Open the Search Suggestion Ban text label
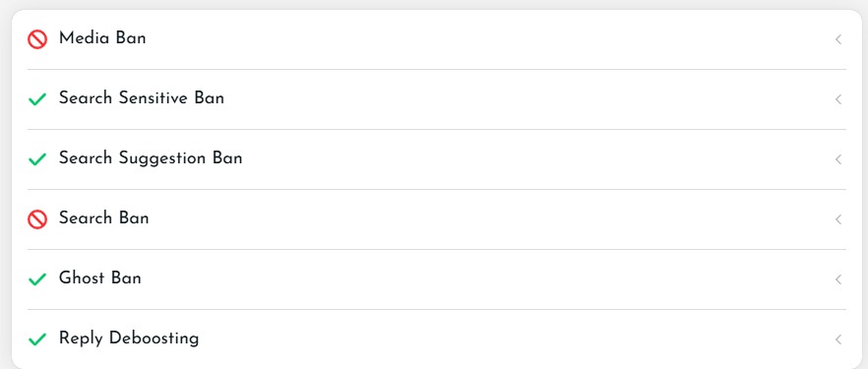Viewport: 868px width, 369px height. pyautogui.click(x=151, y=158)
